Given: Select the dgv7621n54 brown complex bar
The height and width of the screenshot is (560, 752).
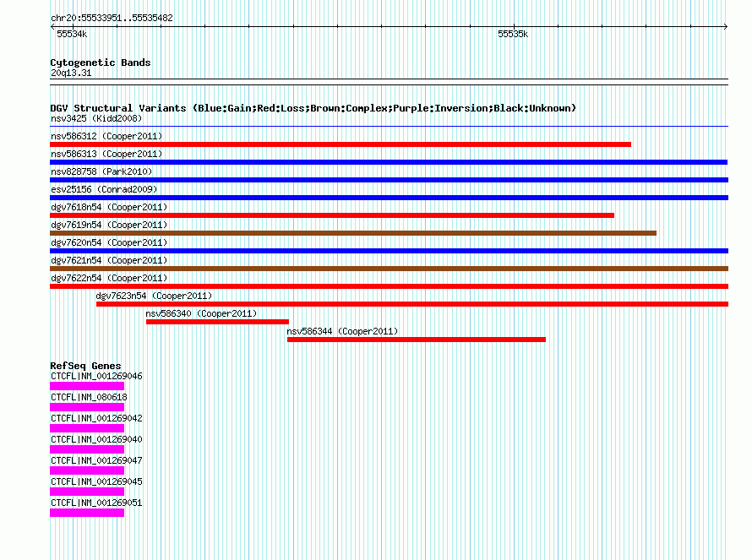Looking at the screenshot, I should coord(389,269).
